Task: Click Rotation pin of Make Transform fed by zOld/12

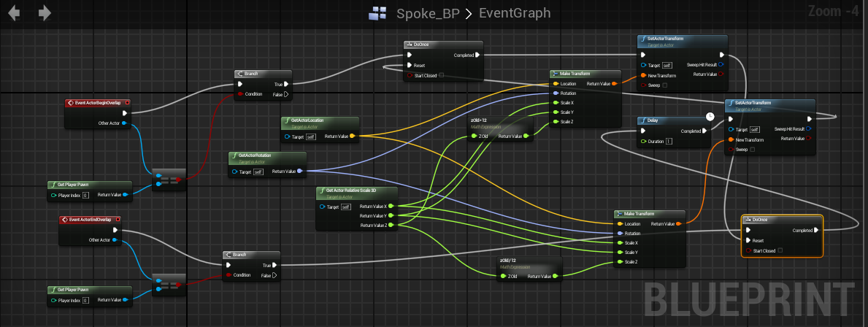Action: (x=620, y=234)
